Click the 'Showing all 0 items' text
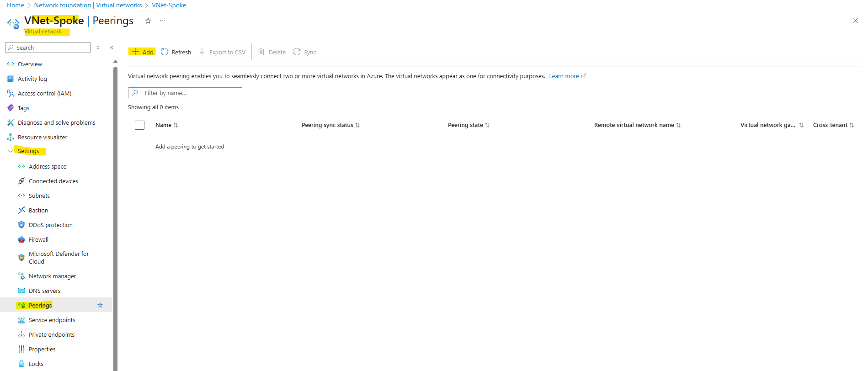Image resolution: width=868 pixels, height=371 pixels. coord(154,107)
